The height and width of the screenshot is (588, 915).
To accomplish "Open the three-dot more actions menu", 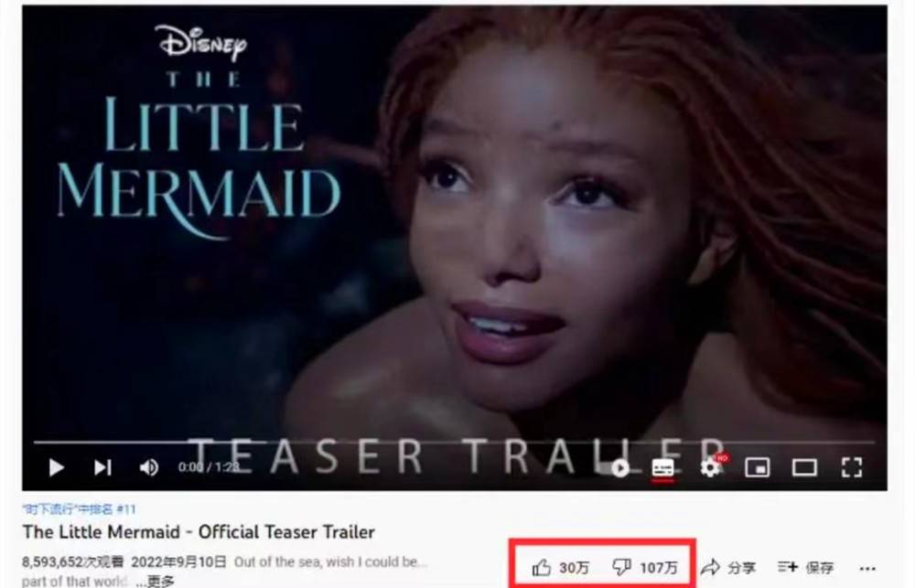I will pyautogui.click(x=867, y=568).
